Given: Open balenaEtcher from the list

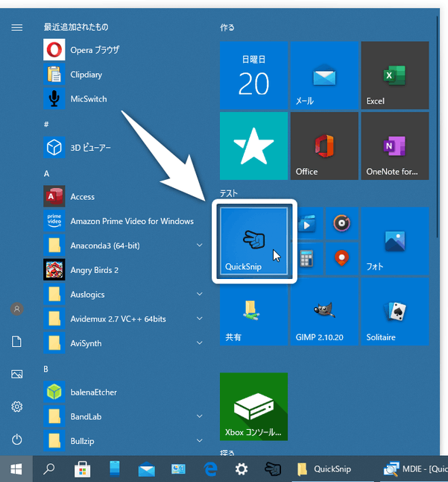Looking at the screenshot, I should tap(123, 392).
